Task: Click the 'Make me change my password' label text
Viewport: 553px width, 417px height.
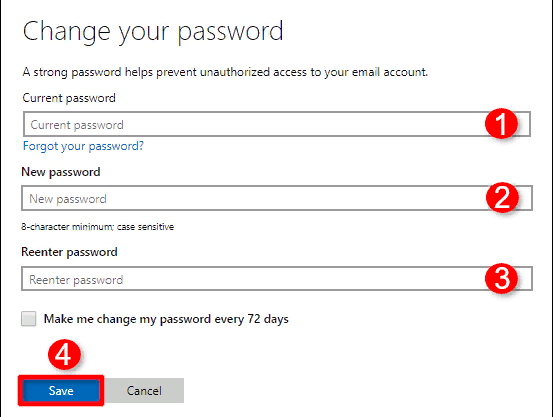Action: pos(166,319)
